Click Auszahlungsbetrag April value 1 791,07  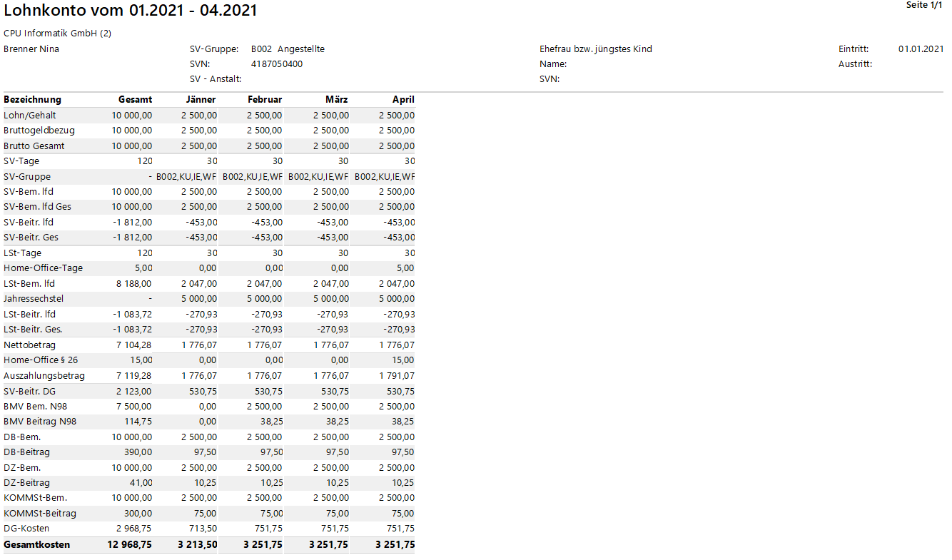click(x=396, y=376)
